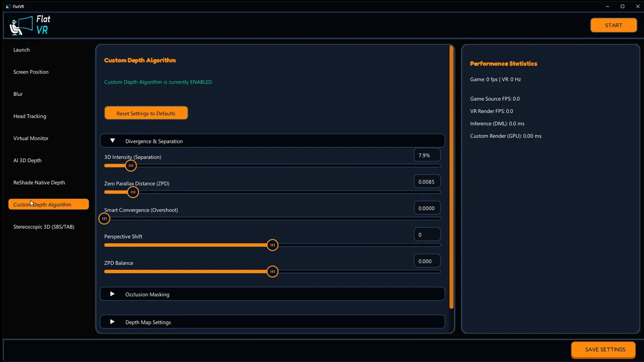Click the Smart Convergence slider handle
644x362 pixels.
pos(104,219)
